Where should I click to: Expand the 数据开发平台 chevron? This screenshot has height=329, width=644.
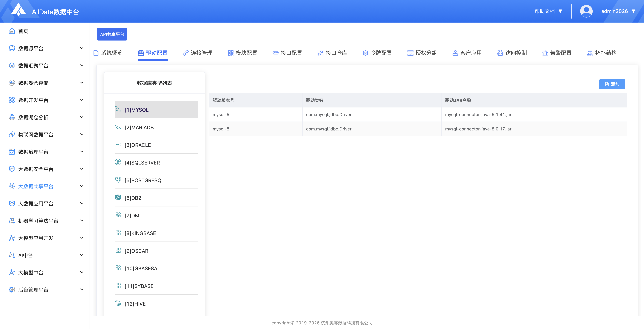(x=82, y=100)
